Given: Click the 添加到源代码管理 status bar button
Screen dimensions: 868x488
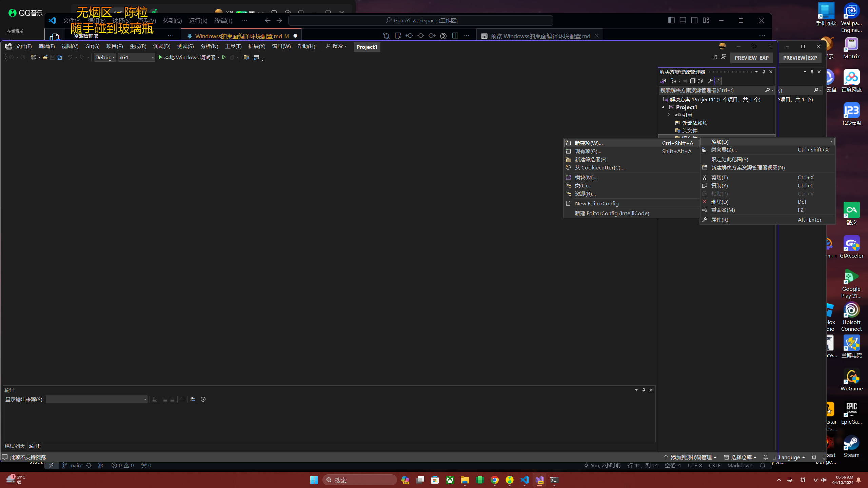Looking at the screenshot, I should [x=690, y=457].
